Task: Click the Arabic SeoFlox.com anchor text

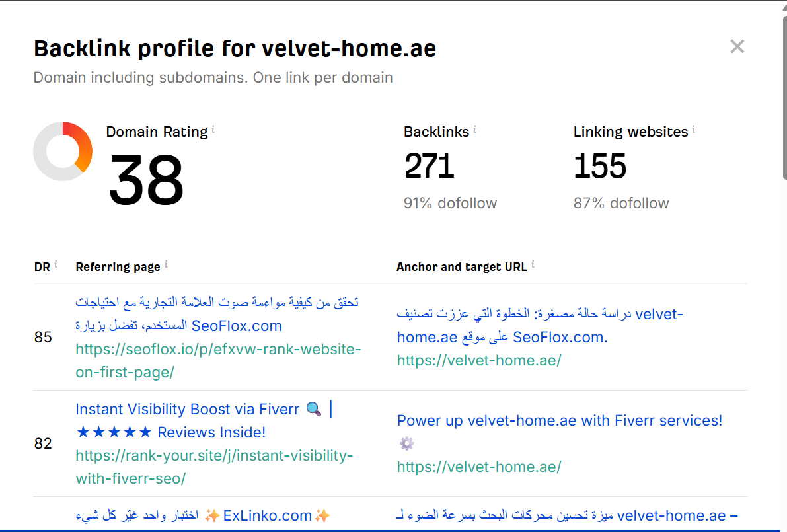Action: pyautogui.click(x=539, y=325)
